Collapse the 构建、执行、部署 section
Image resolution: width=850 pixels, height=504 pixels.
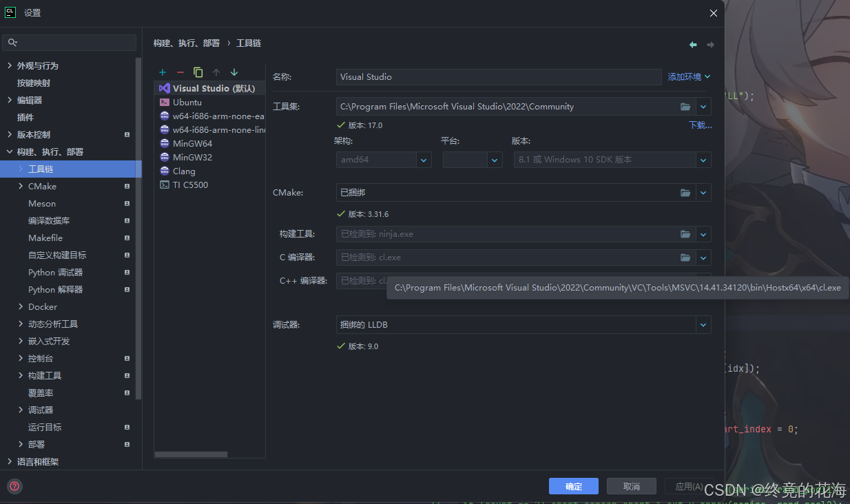click(10, 151)
